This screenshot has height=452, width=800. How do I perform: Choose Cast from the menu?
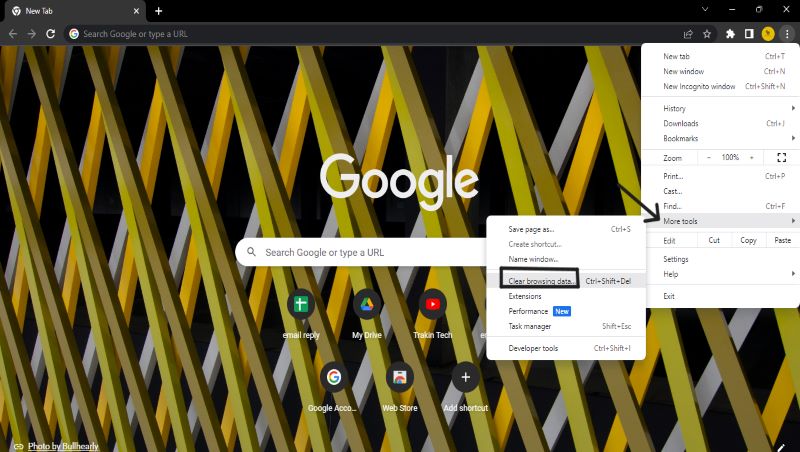tap(720, 191)
